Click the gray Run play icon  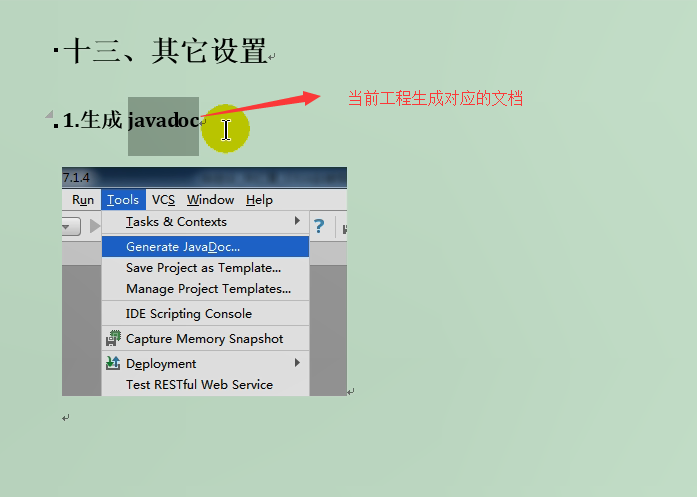click(94, 226)
